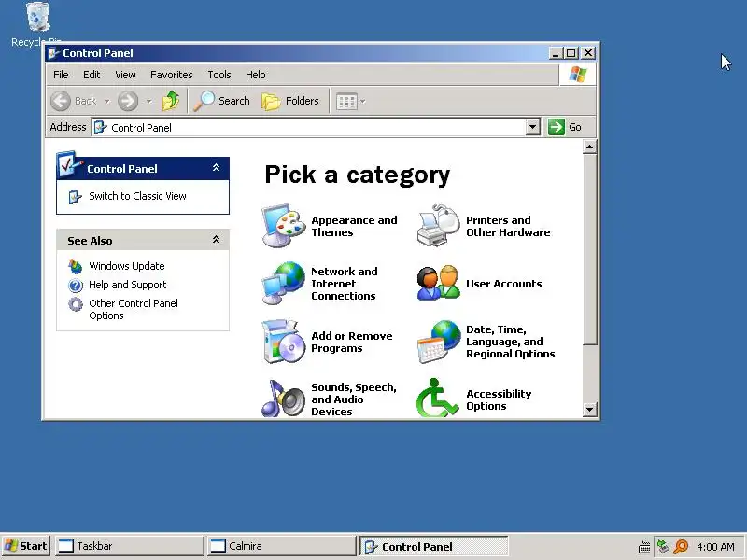Click the Other Control Panel Options gear icon
The width and height of the screenshot is (747, 560).
coord(76,304)
